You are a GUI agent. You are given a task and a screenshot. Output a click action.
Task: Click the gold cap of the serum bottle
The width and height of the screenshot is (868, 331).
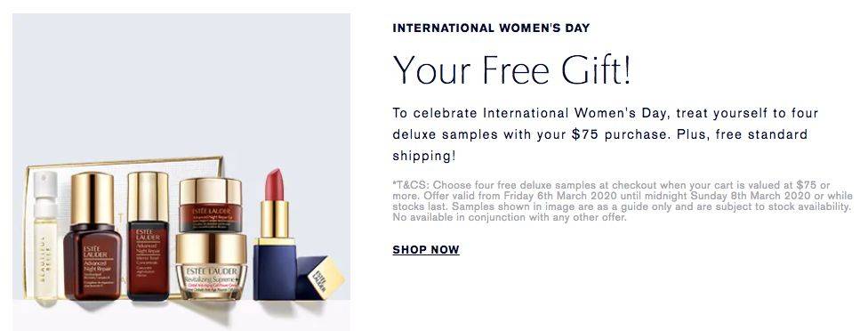tap(92, 198)
